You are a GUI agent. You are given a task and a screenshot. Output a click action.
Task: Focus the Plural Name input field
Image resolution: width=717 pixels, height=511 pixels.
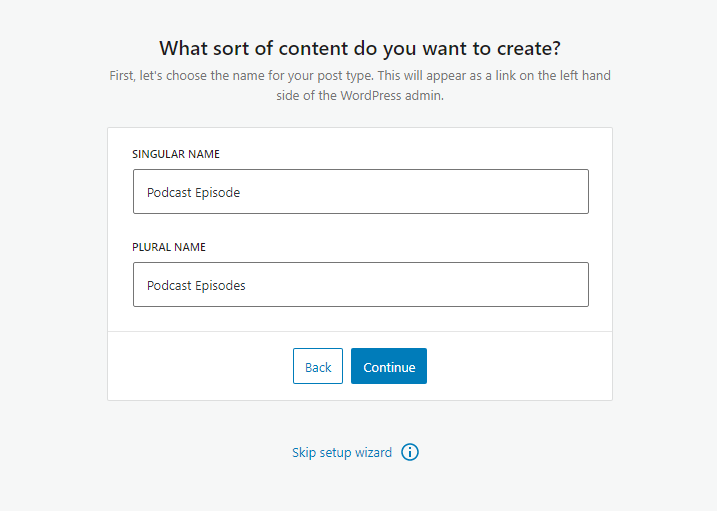[360, 285]
